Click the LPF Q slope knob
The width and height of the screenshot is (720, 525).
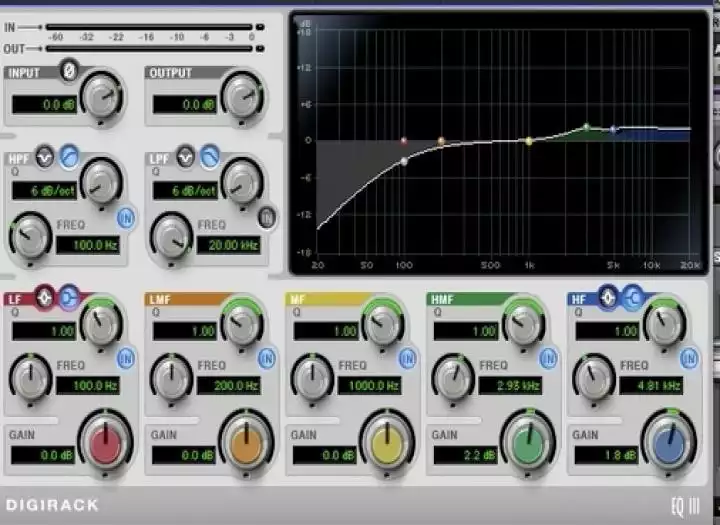[242, 182]
